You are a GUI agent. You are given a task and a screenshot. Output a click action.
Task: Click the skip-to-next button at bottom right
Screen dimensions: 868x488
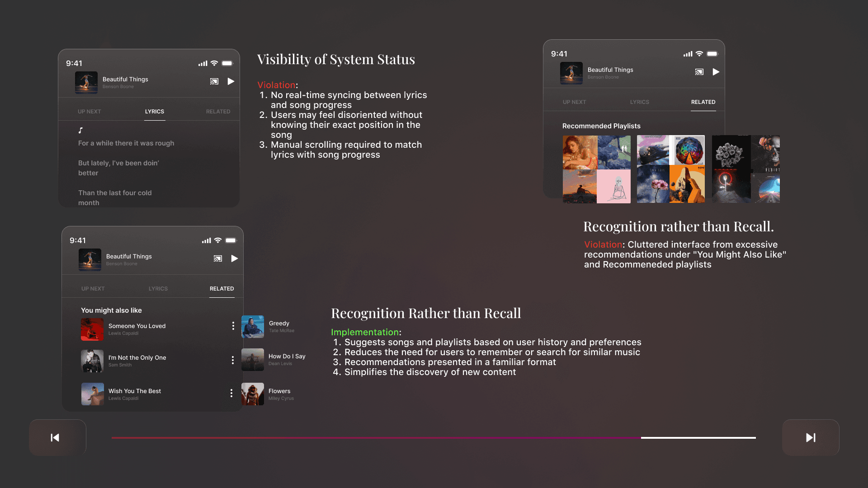coord(811,437)
